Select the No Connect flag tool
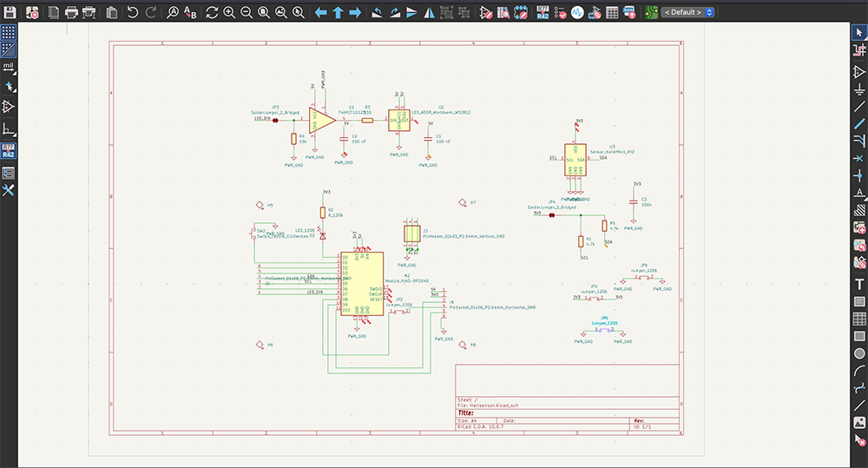The width and height of the screenshot is (868, 468). pyautogui.click(x=859, y=158)
